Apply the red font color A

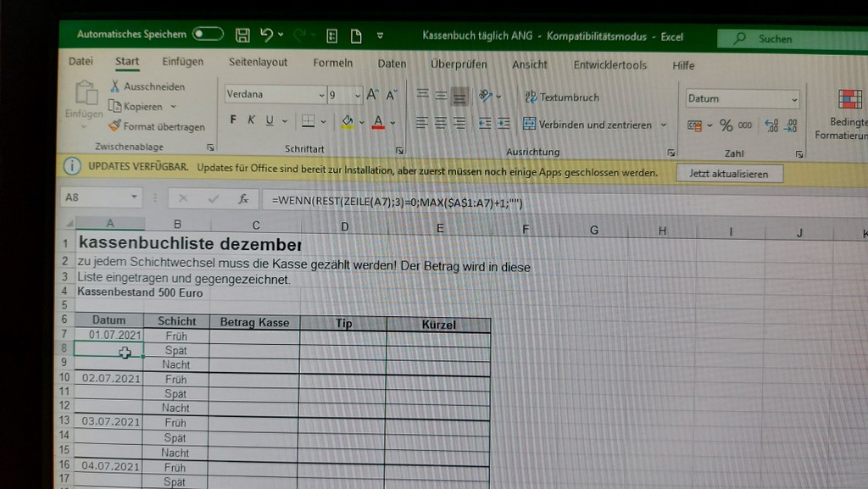click(378, 122)
